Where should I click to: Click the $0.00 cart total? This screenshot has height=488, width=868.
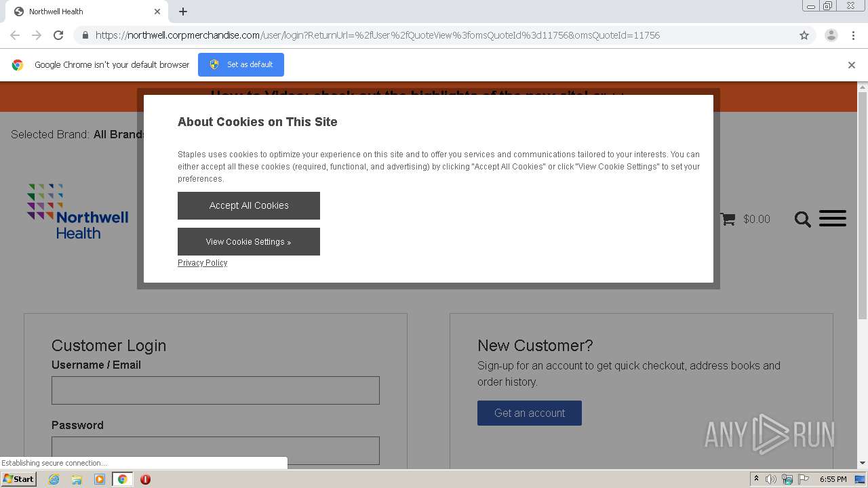(757, 219)
